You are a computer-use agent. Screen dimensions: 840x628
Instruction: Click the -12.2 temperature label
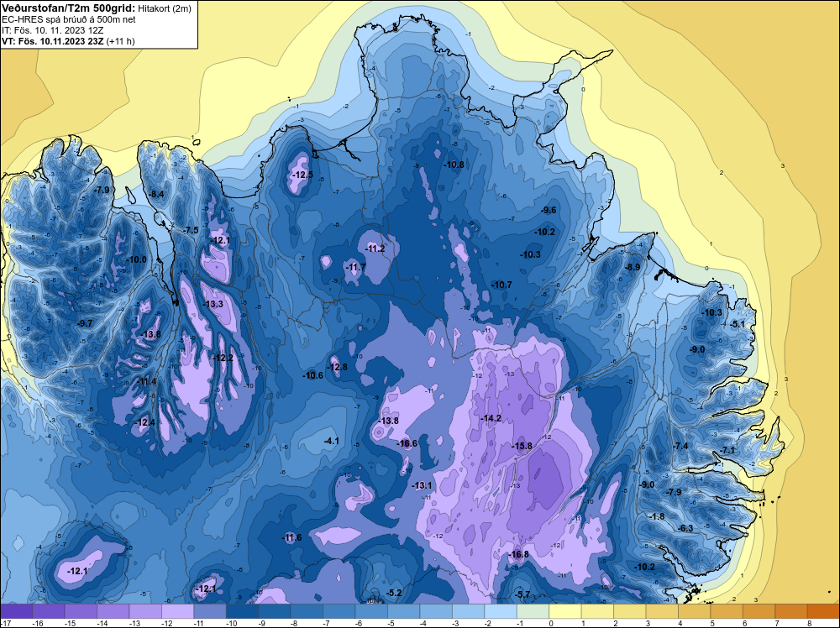[223, 358]
